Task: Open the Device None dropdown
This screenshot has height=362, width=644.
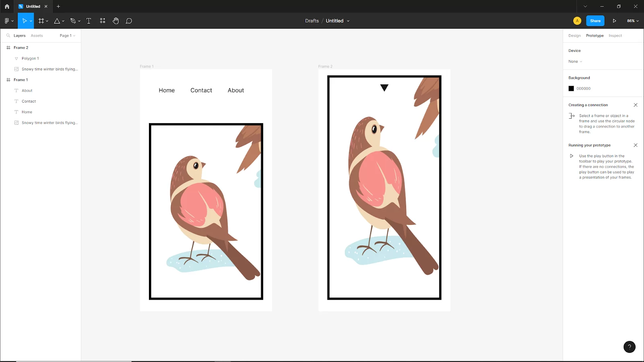Action: tap(575, 62)
